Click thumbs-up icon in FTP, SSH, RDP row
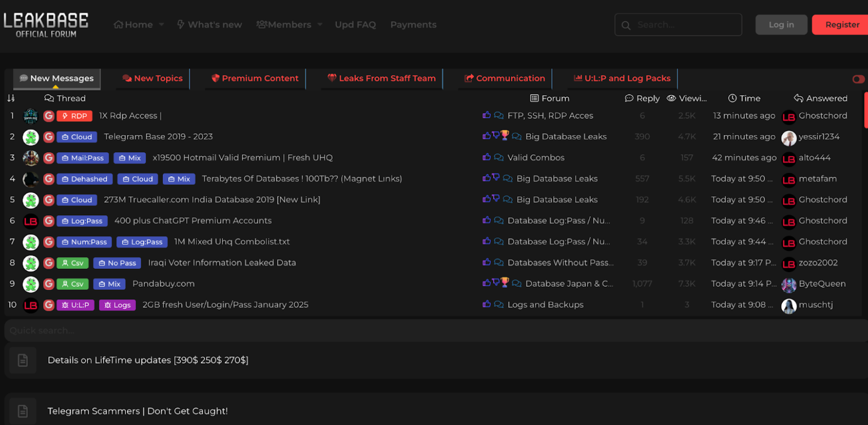This screenshot has width=868, height=425. coord(487,115)
